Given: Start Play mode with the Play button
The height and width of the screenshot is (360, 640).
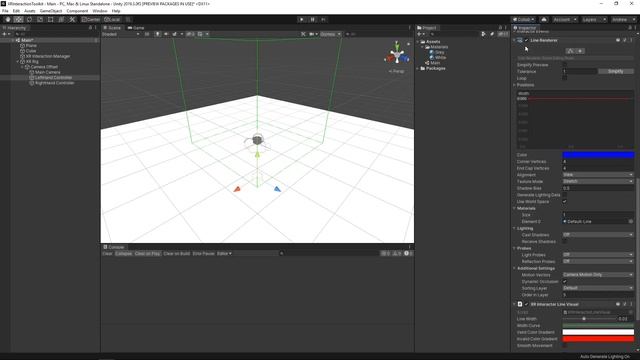Looking at the screenshot, I should (302, 20).
